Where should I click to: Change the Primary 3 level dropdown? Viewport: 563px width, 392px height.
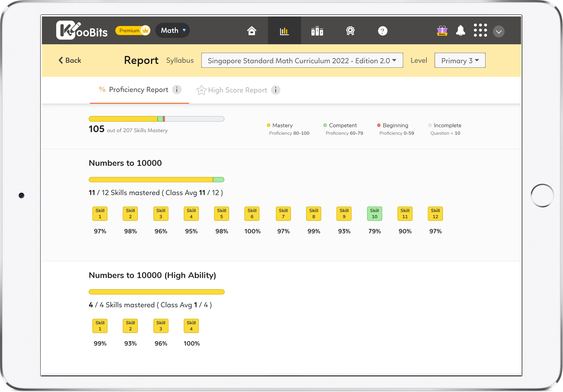(460, 61)
